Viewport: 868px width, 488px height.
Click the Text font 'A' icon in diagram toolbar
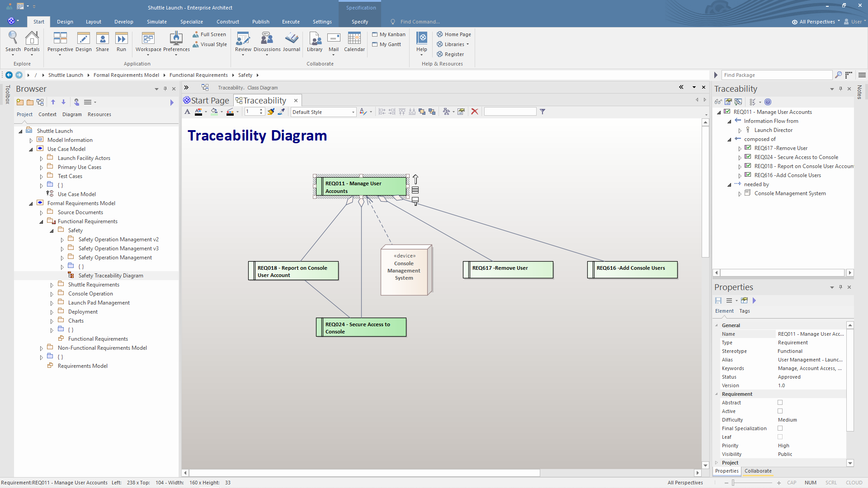[187, 112]
